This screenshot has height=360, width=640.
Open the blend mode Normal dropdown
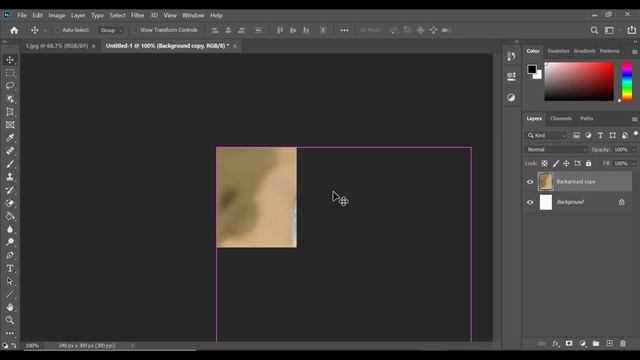click(557, 150)
